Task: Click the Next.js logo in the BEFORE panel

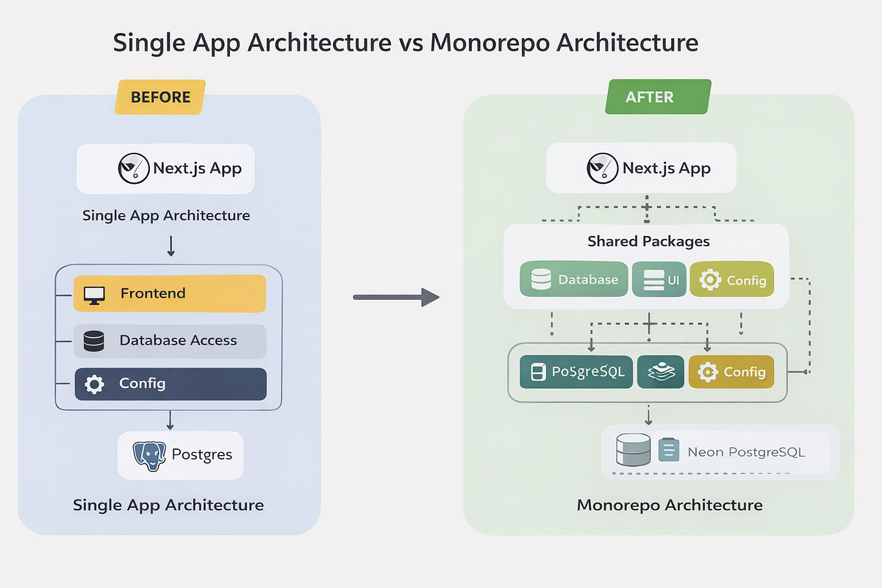Action: (133, 168)
